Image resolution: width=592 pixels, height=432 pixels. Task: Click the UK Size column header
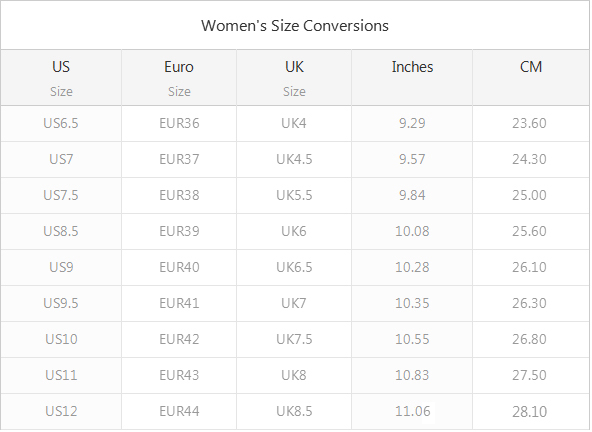coord(294,78)
